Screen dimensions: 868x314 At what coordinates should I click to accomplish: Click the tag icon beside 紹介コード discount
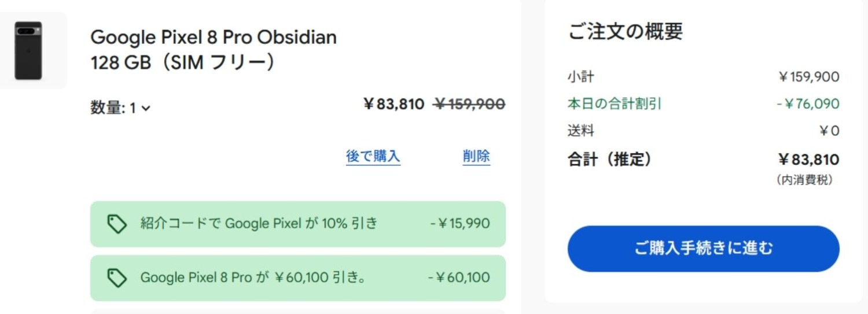point(117,224)
